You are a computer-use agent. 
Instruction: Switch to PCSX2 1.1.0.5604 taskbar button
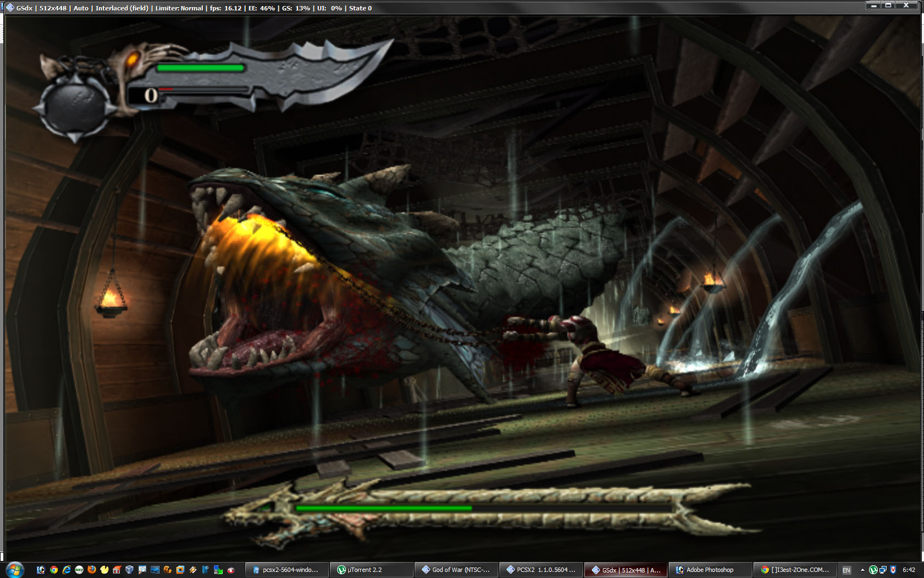[x=541, y=570]
